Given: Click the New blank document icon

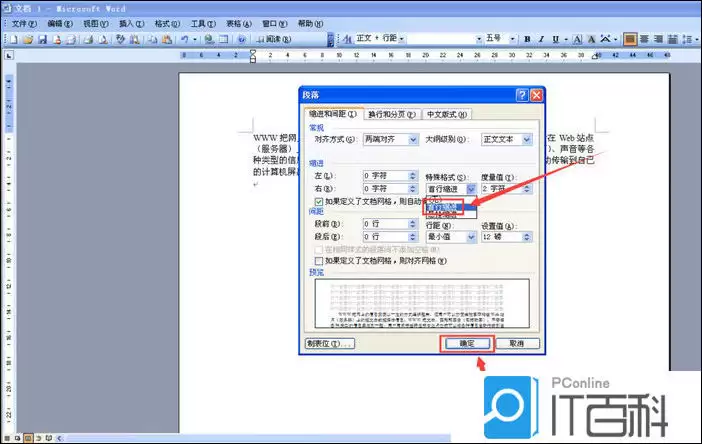Looking at the screenshot, I should (14, 39).
